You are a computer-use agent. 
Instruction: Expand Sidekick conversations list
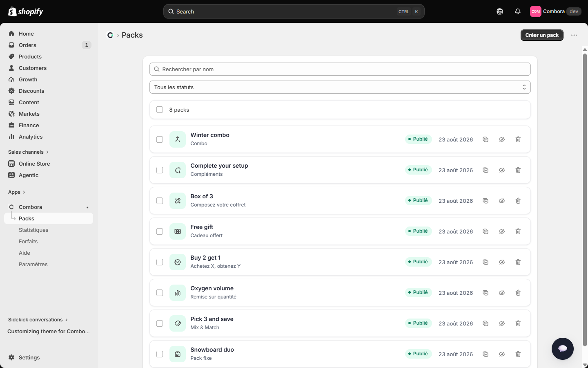[38, 320]
